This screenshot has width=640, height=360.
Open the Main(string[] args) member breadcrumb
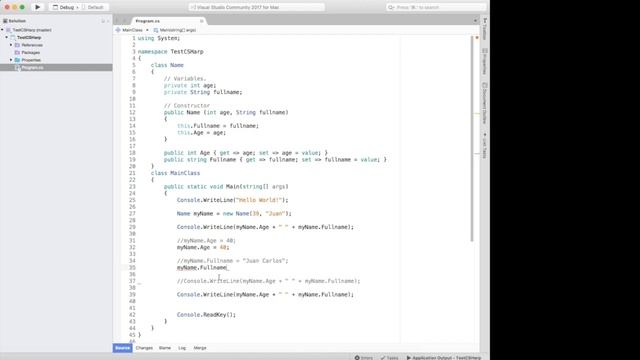(x=175, y=30)
